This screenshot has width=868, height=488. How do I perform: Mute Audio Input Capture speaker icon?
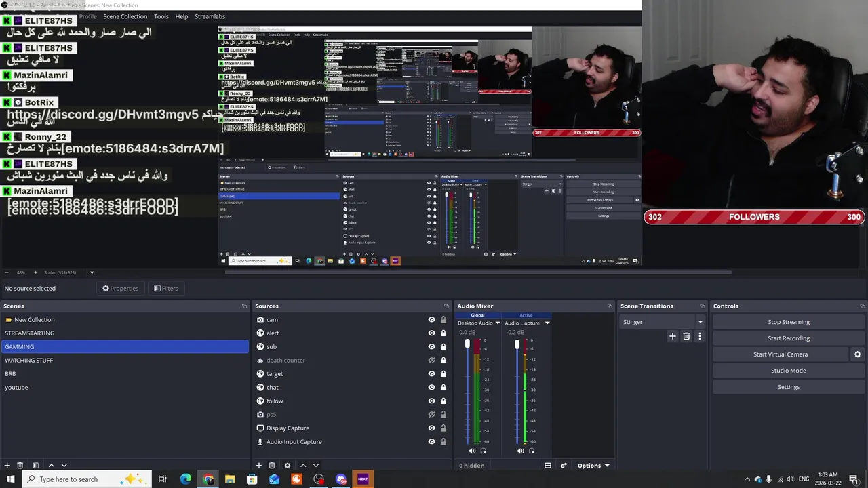(521, 451)
